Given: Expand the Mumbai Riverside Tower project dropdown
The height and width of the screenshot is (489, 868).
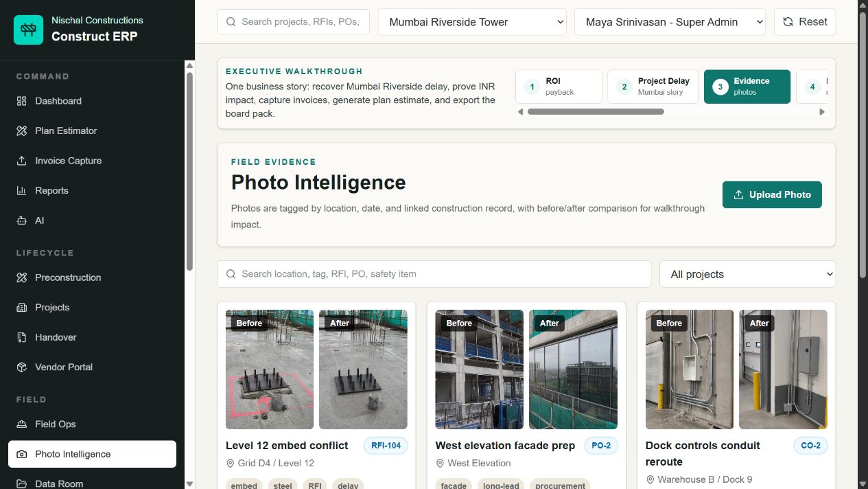Looking at the screenshot, I should pyautogui.click(x=472, y=22).
